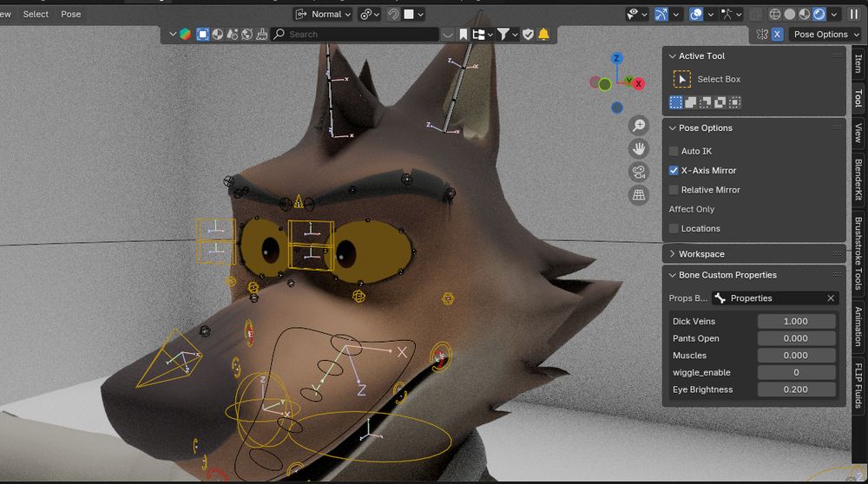Collapse the Active Tool panel
This screenshot has height=484, width=868.
pos(672,56)
